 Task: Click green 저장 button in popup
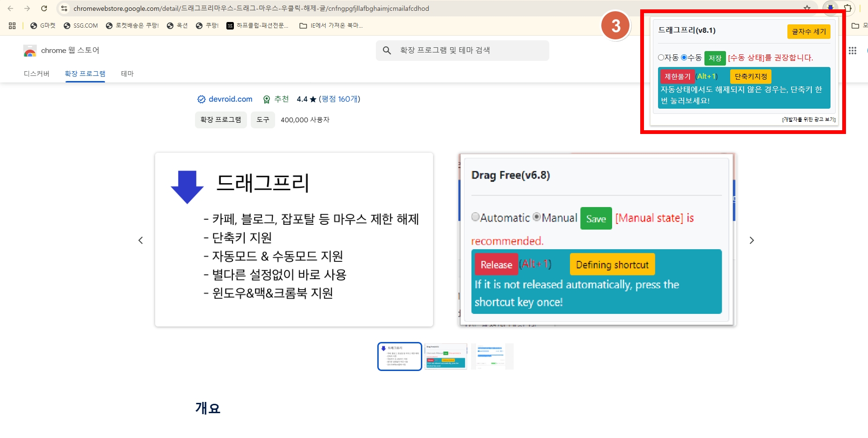(715, 58)
